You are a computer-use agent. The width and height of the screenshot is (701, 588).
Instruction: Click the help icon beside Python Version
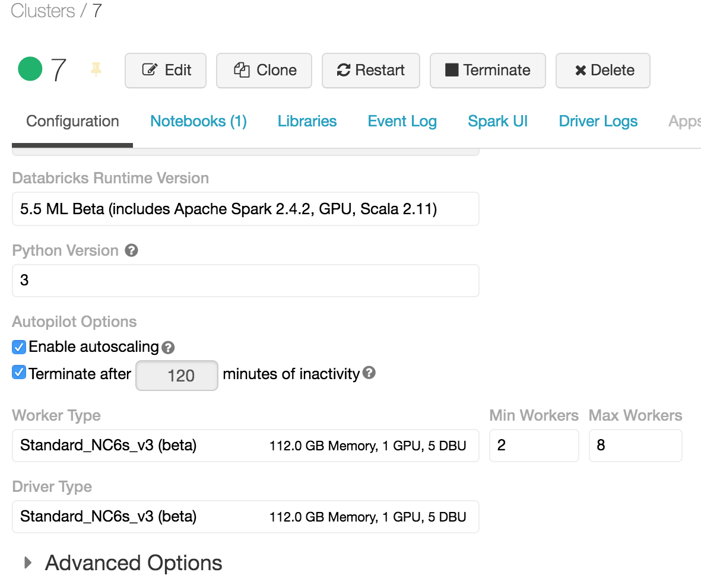pos(131,250)
